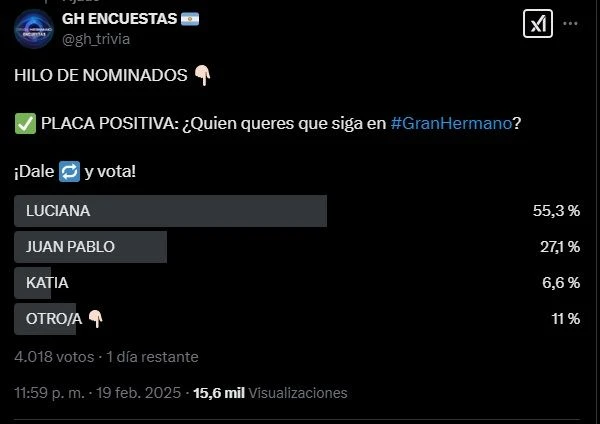Select the JUAN PABLO poll option
The height and width of the screenshot is (424, 600).
click(x=91, y=247)
